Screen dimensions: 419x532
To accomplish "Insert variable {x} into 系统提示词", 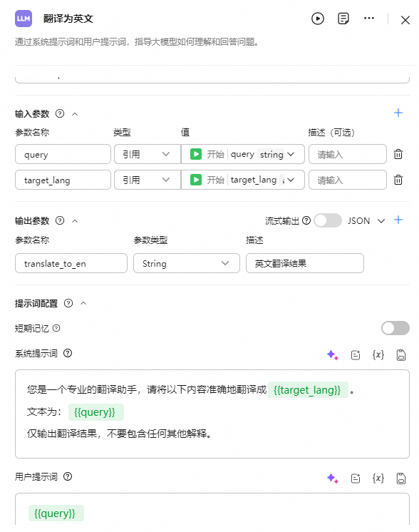I will [x=378, y=355].
